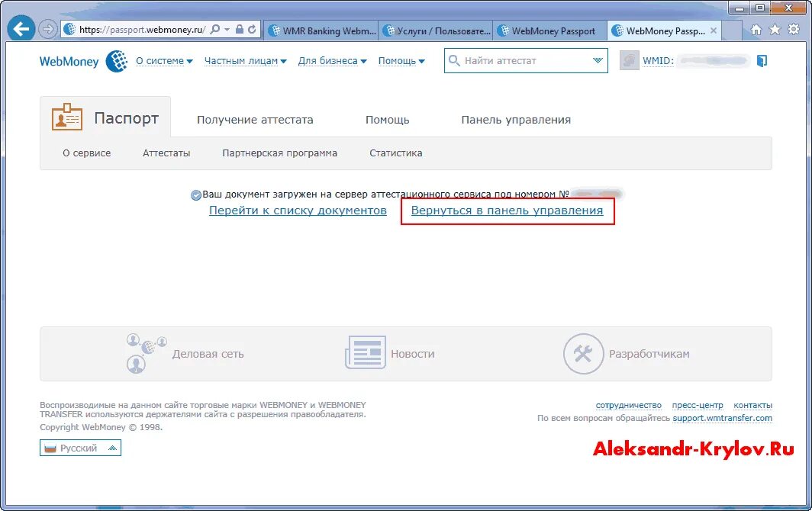
Task: Click the Деловая сеть label
Action: (x=208, y=354)
